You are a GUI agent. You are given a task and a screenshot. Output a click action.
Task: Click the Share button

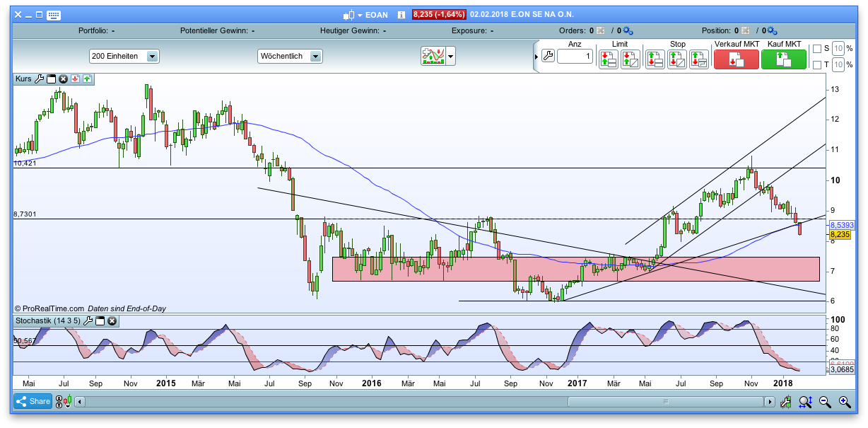[33, 402]
